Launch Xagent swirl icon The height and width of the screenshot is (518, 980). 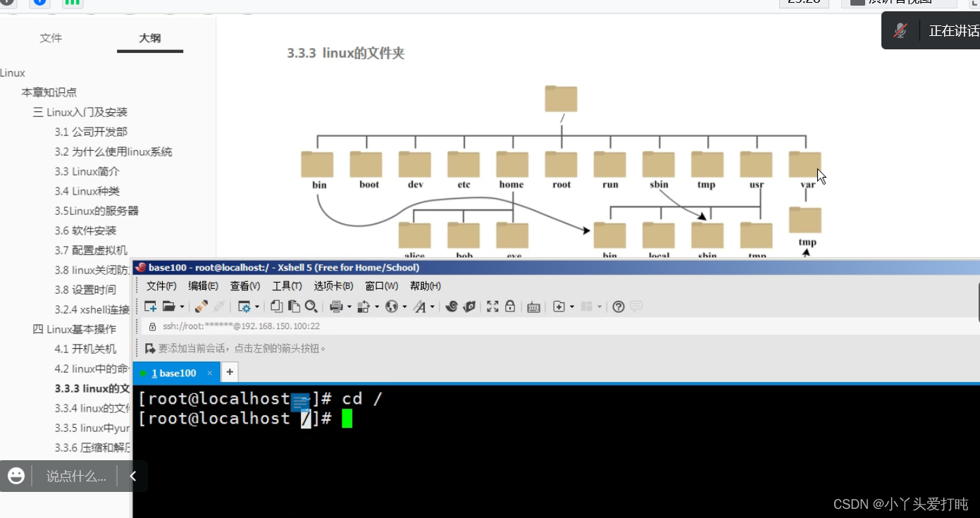coord(452,307)
